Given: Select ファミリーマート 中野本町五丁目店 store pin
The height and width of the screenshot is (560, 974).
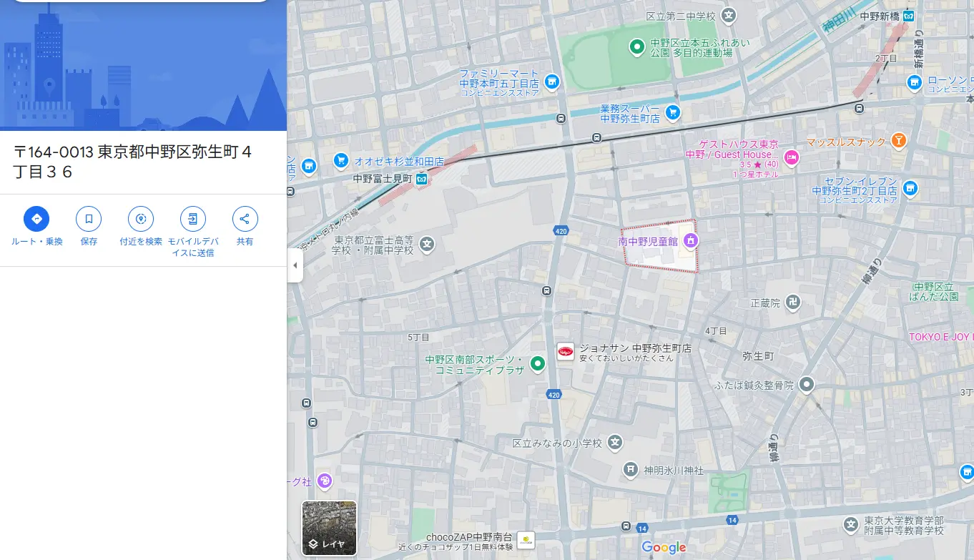Looking at the screenshot, I should click(551, 82).
